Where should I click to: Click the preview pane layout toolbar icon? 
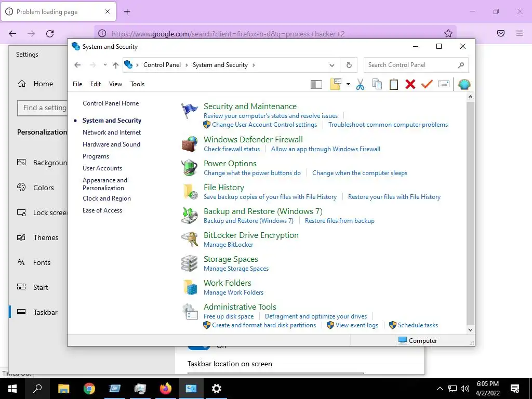(316, 85)
